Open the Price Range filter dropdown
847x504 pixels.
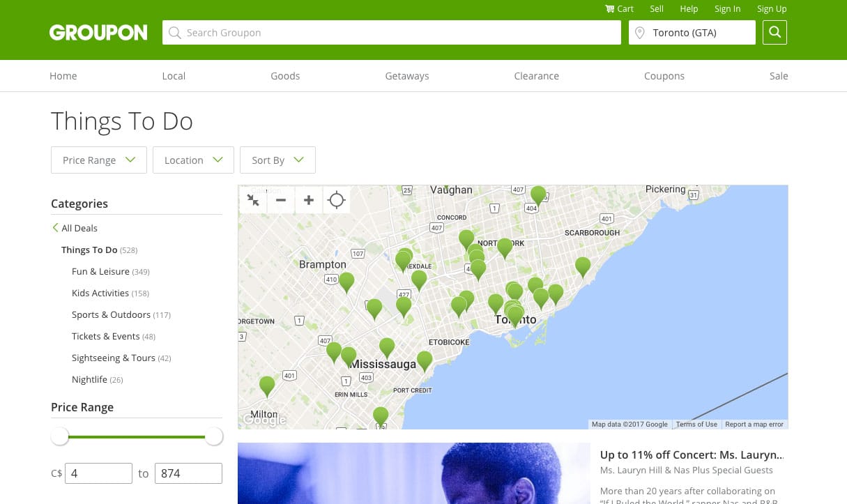click(98, 160)
